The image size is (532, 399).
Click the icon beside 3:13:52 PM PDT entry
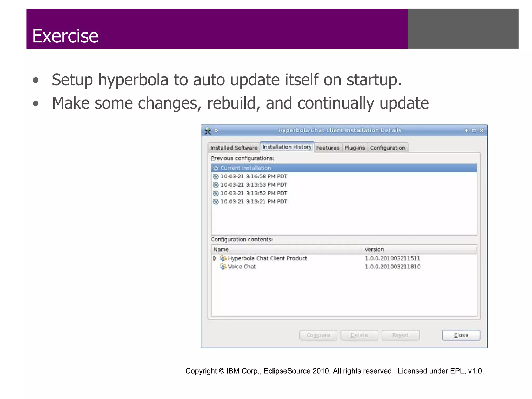[x=216, y=193]
